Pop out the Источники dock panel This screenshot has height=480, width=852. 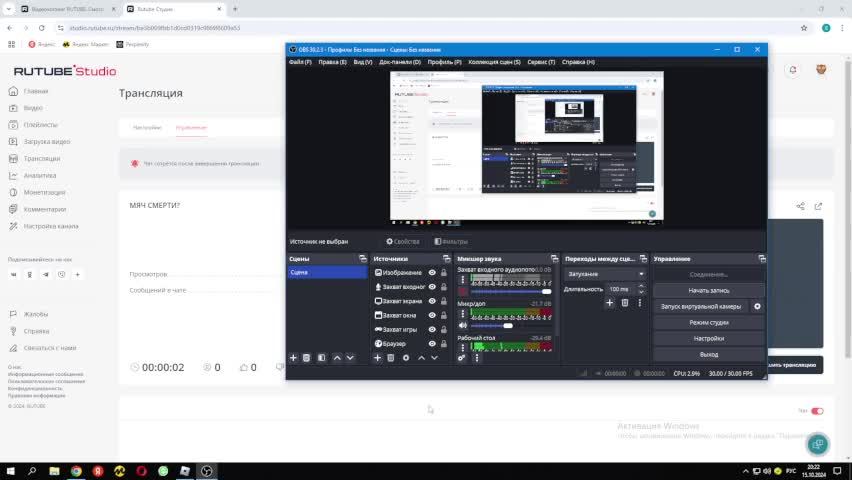(x=447, y=259)
